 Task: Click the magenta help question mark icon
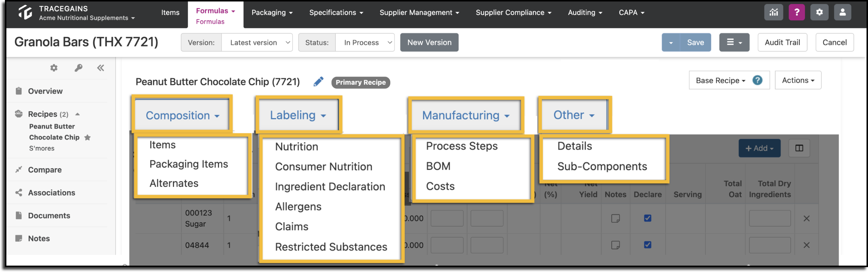pyautogui.click(x=796, y=13)
